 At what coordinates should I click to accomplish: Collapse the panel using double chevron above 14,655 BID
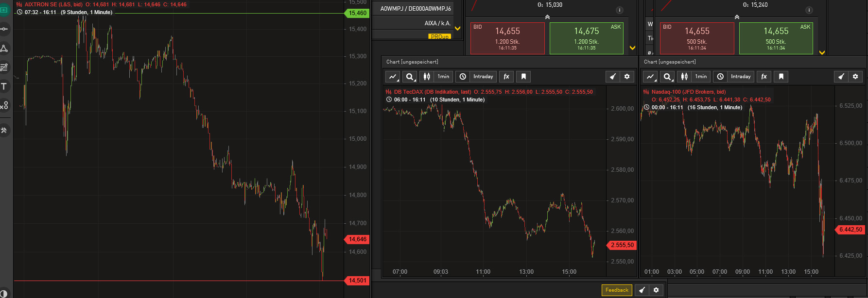(x=547, y=17)
